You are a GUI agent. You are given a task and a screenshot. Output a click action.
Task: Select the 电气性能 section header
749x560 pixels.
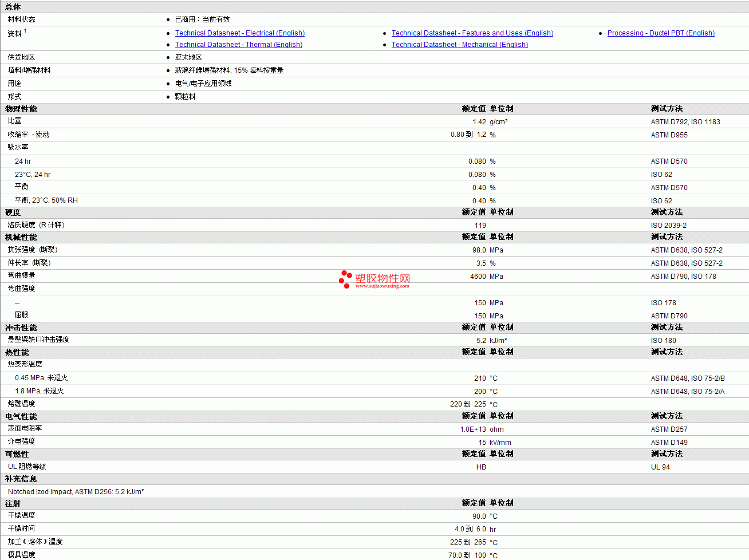[21, 416]
